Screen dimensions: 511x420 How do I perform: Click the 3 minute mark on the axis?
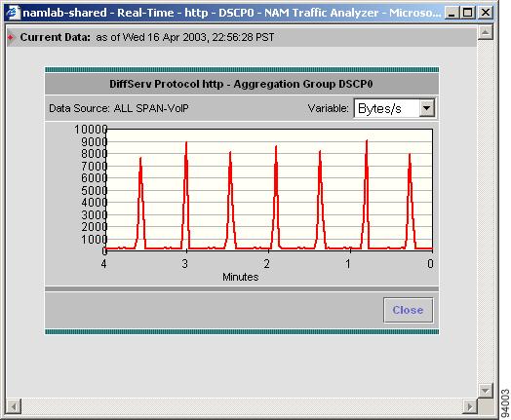point(185,263)
